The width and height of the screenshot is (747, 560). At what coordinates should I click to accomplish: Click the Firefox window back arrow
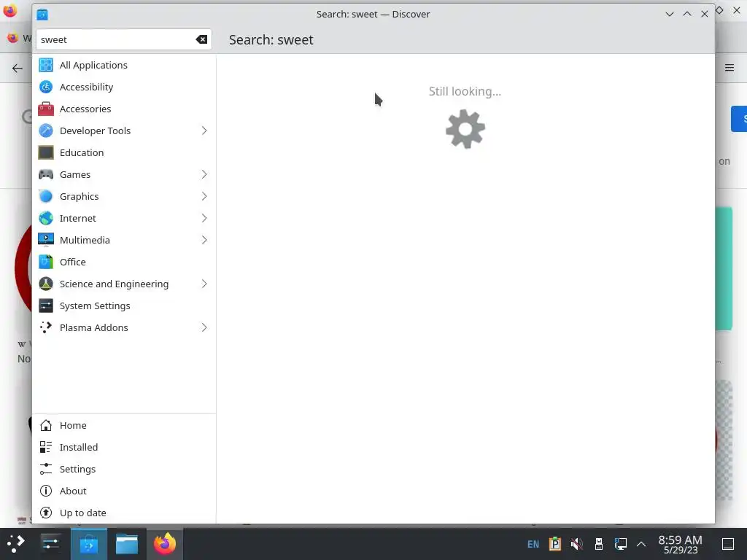click(18, 68)
